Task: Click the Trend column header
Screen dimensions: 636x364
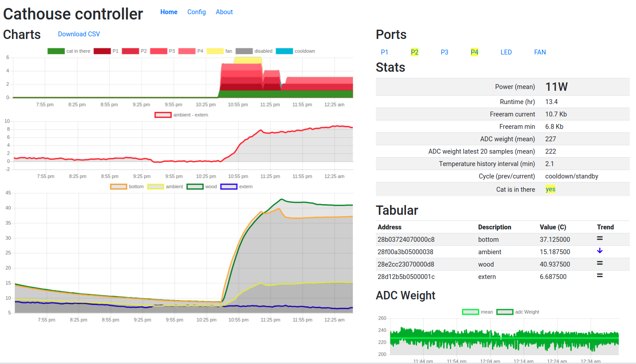Action: (x=605, y=227)
